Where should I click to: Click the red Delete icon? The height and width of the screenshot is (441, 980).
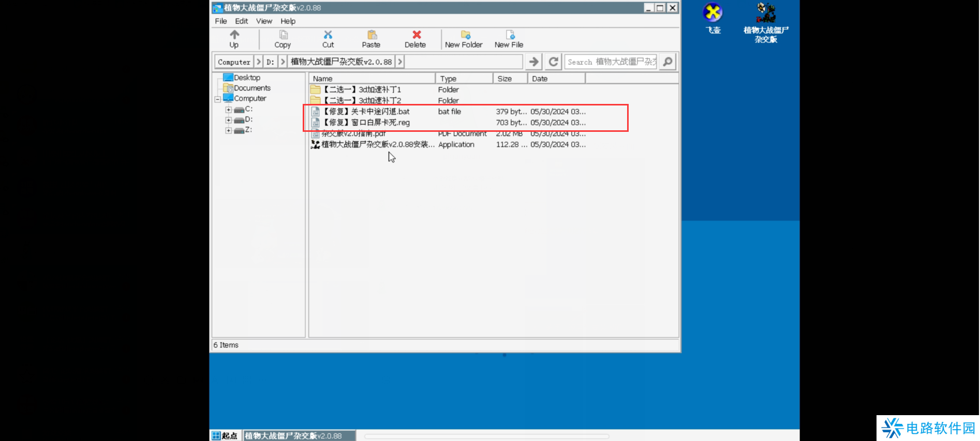click(x=416, y=35)
